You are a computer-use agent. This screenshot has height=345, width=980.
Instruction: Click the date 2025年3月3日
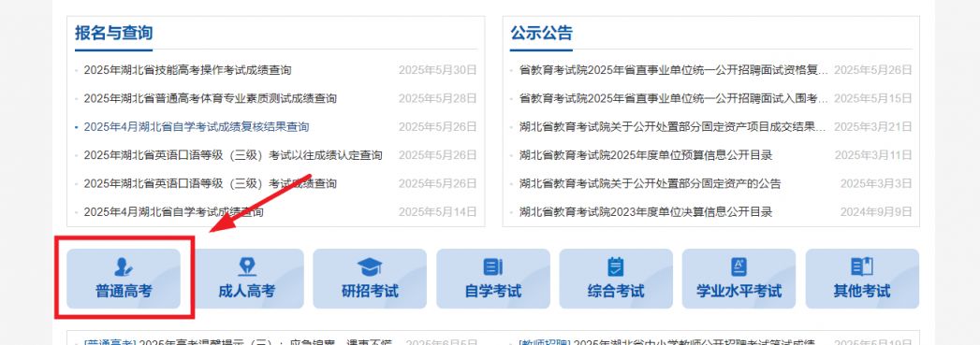[x=876, y=183]
